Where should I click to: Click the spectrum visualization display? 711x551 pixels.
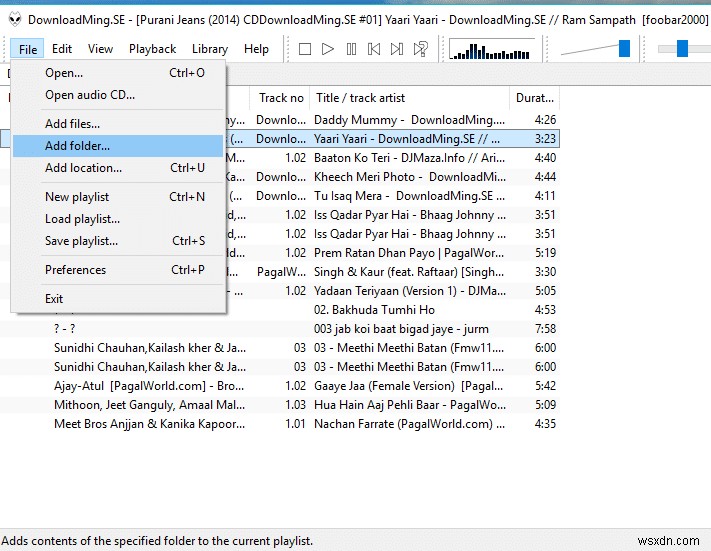(492, 49)
